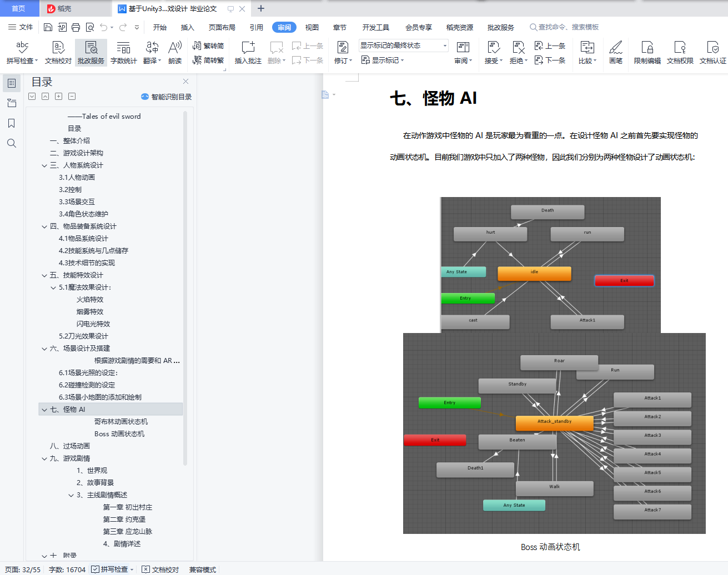
Task: Collapse the 七、怪物 AI section chevron
Action: click(44, 410)
